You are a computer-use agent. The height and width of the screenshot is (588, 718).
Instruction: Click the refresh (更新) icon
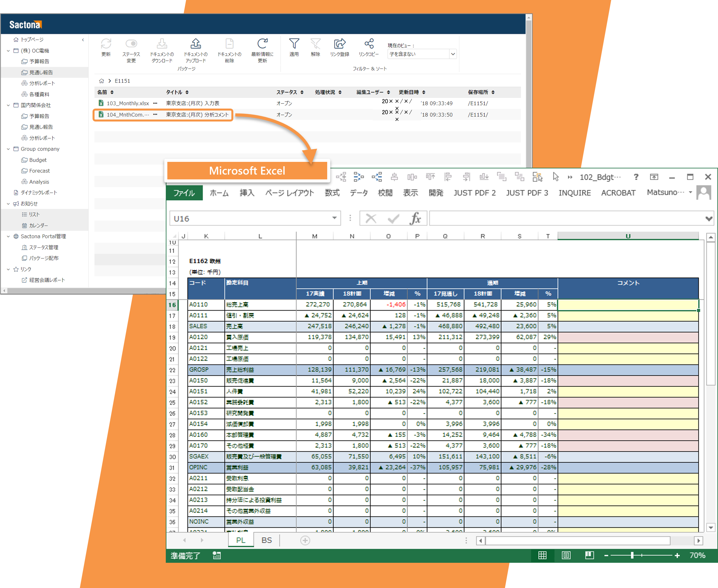tap(106, 44)
